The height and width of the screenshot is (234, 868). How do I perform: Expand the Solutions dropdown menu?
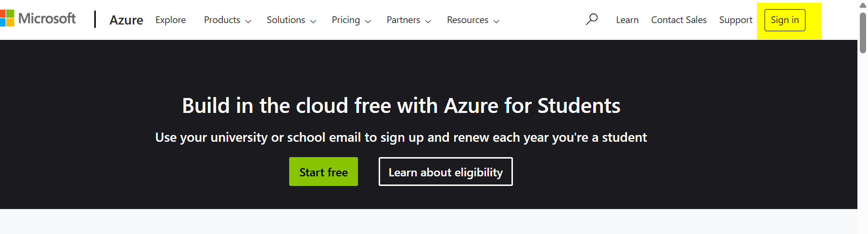click(x=292, y=20)
